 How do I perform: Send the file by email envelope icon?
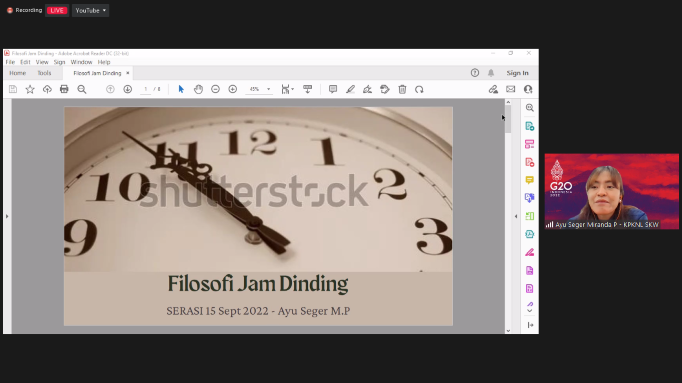[x=511, y=89]
